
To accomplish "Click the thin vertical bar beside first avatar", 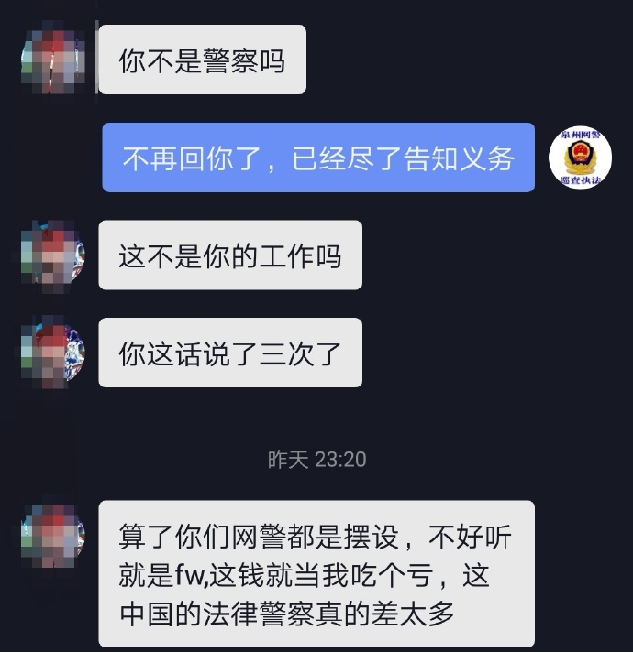I will pos(97,57).
